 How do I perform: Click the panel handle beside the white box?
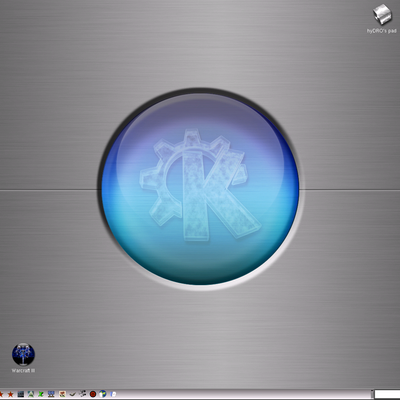pos(372,394)
